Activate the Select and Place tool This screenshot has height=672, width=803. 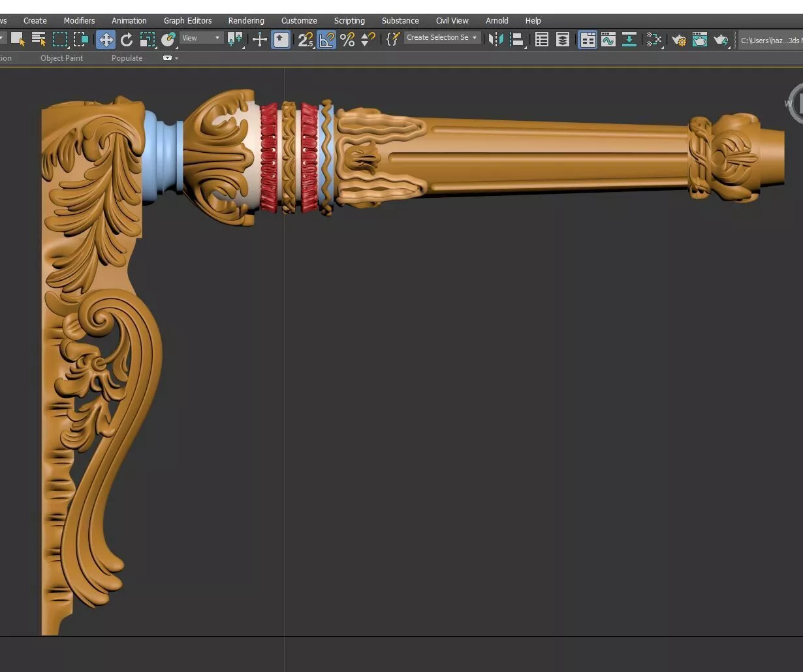pos(168,40)
